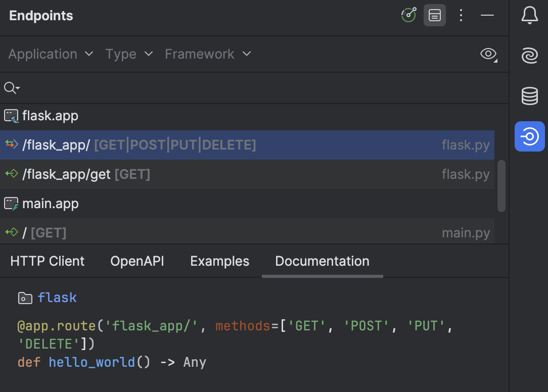Click the green endpoint availability icon in the header
This screenshot has width=548, height=392.
coord(408,15)
